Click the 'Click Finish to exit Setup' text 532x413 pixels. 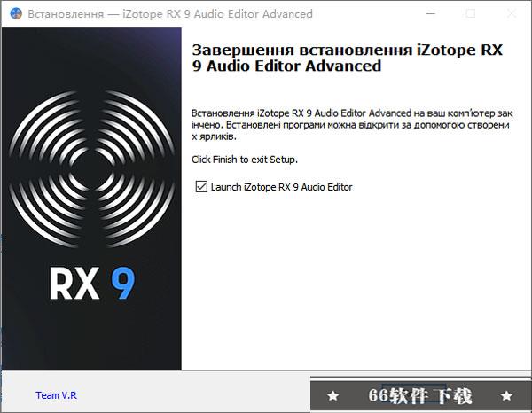(245, 160)
